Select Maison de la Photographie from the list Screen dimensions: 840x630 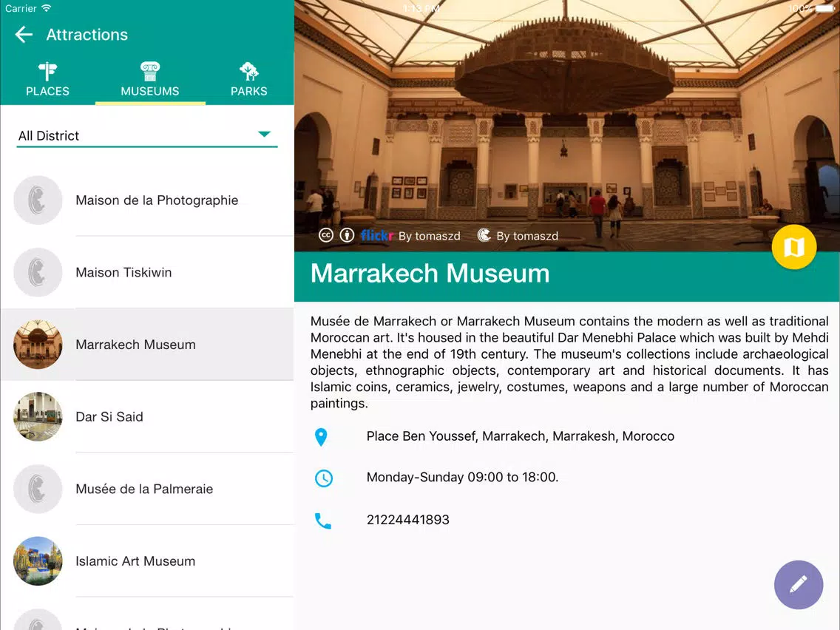[147, 200]
